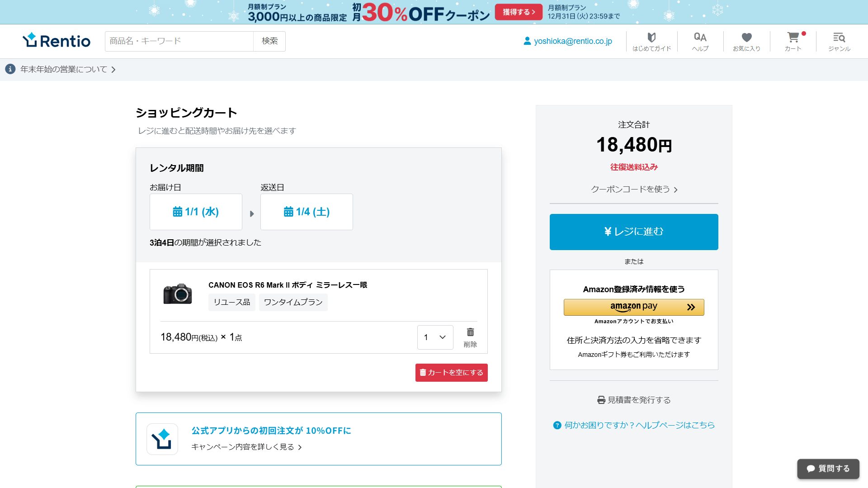Click the Rentio logo
Screen dimensions: 868x488
[x=57, y=41]
